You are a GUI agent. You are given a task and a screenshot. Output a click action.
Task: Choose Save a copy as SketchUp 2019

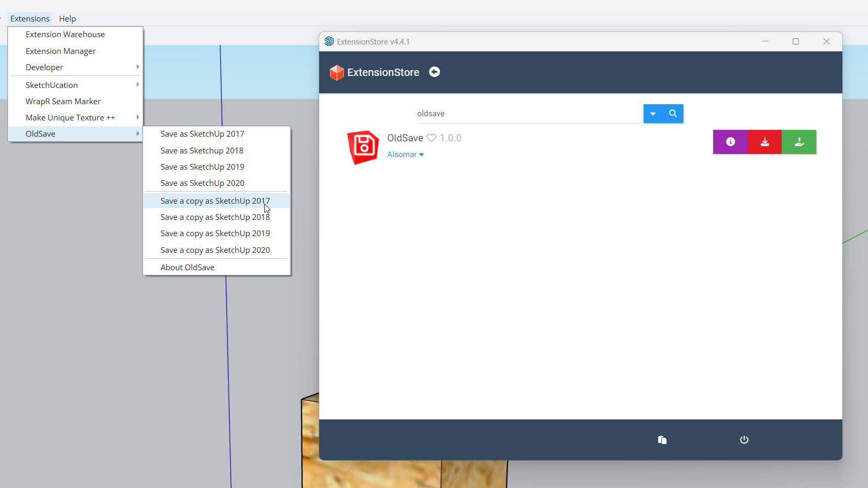pos(217,234)
